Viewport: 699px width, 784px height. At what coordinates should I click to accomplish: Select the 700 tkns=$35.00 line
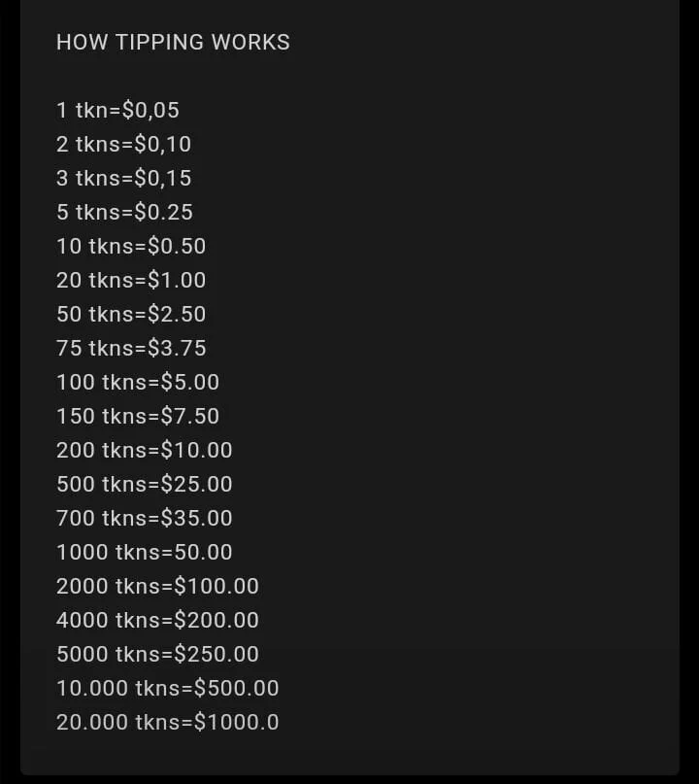click(145, 519)
